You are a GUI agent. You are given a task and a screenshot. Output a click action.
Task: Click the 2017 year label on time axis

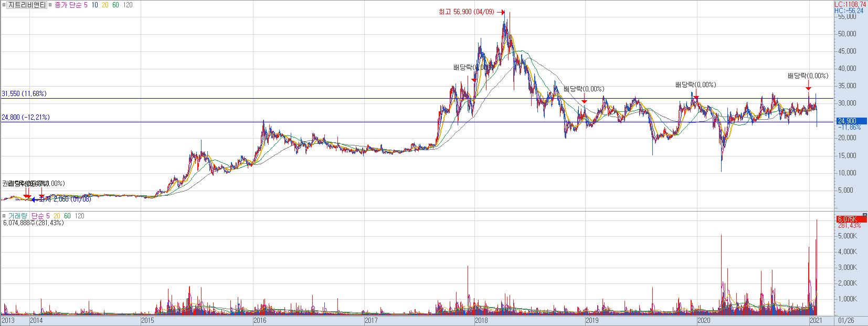click(x=372, y=320)
